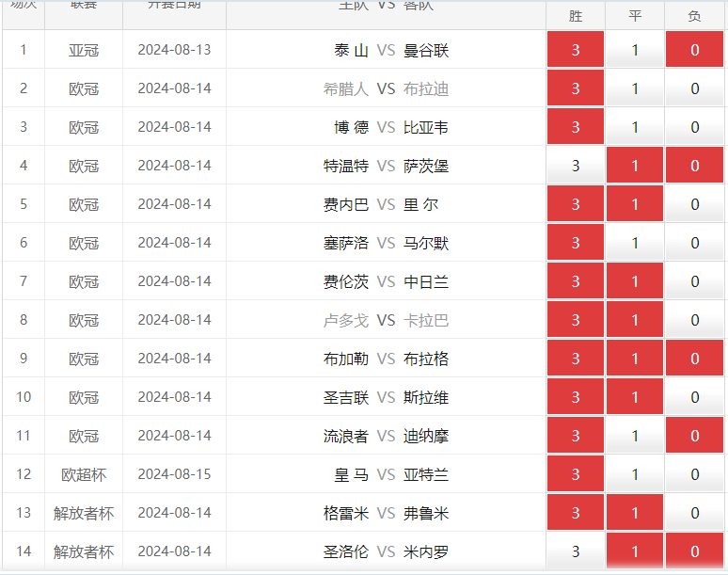Screen dimensions: 728x575
Task: Toggle win (3) for 布加勒 VS 布拉格
Action: [x=576, y=358]
